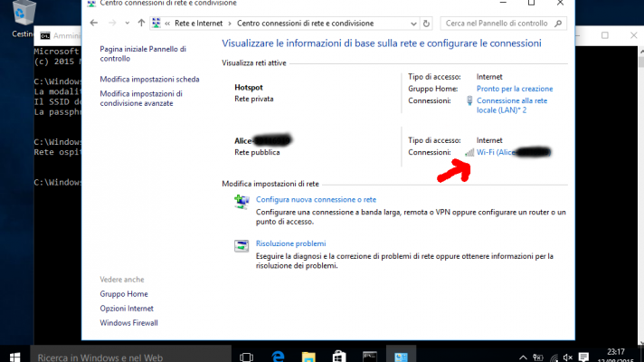Open 'Opzioni Internet' link

[127, 309]
